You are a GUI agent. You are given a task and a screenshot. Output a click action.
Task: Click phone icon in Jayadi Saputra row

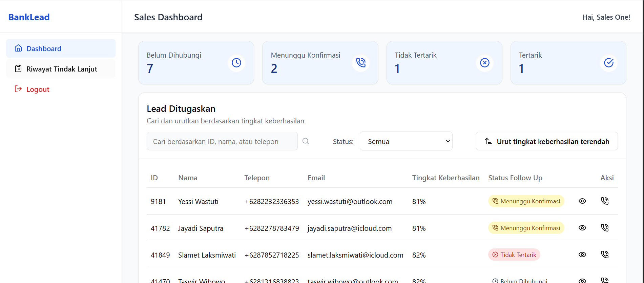point(605,228)
